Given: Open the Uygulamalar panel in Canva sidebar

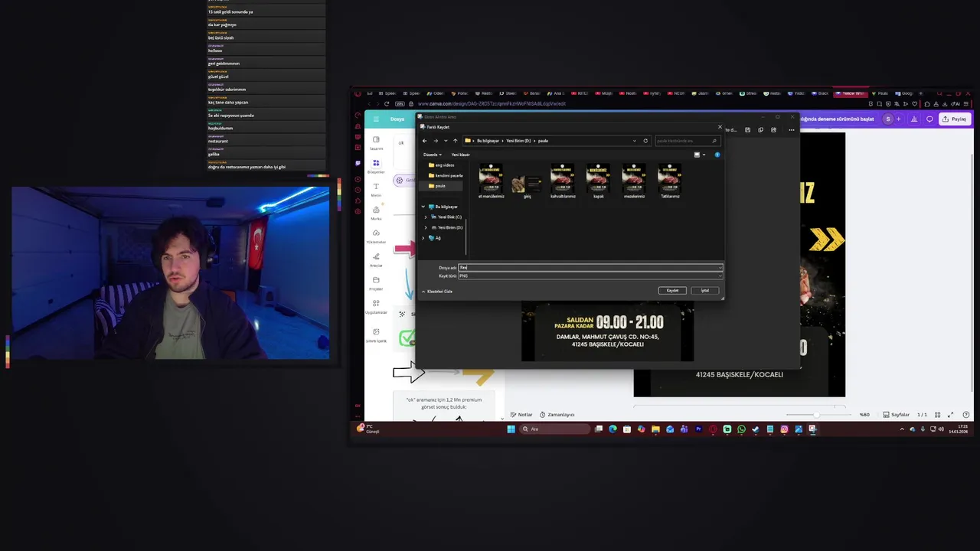Looking at the screenshot, I should 376,307.
